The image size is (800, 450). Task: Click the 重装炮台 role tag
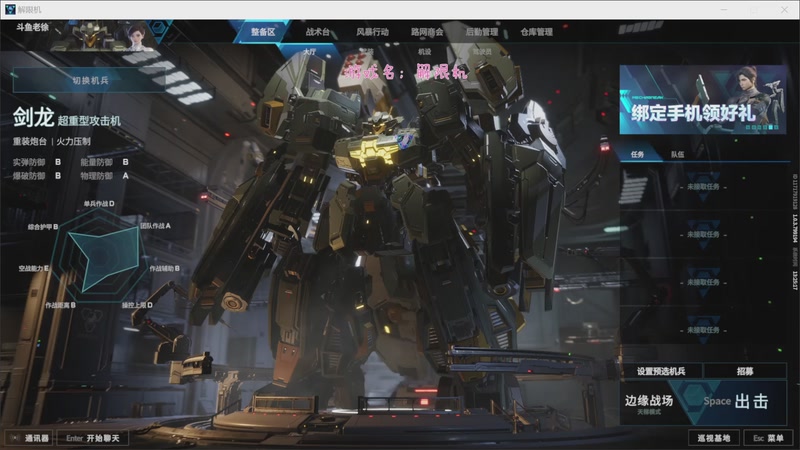[x=30, y=141]
